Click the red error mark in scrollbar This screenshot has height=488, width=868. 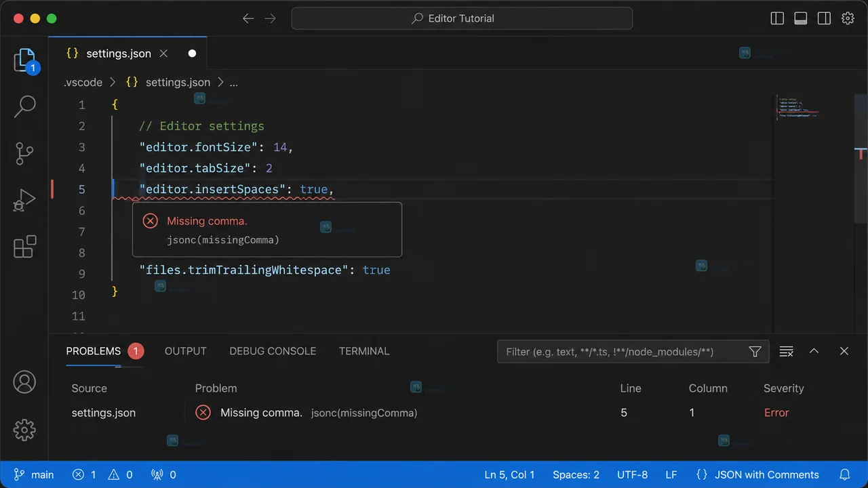pos(861,155)
